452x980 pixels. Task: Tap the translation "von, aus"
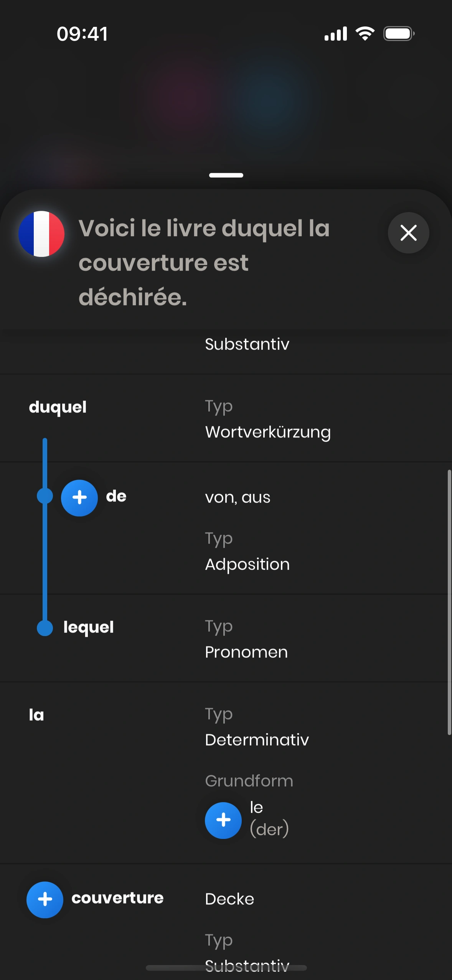(x=238, y=498)
